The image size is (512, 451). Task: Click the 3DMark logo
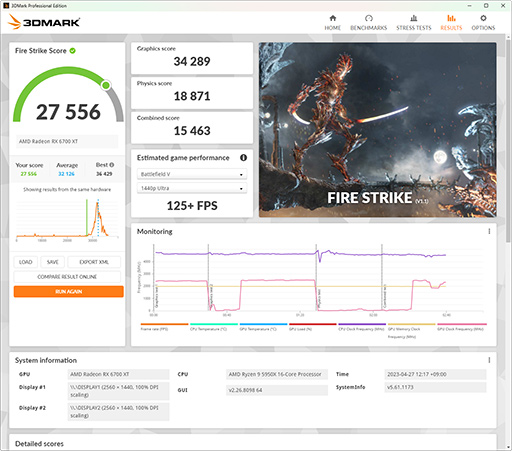point(44,22)
